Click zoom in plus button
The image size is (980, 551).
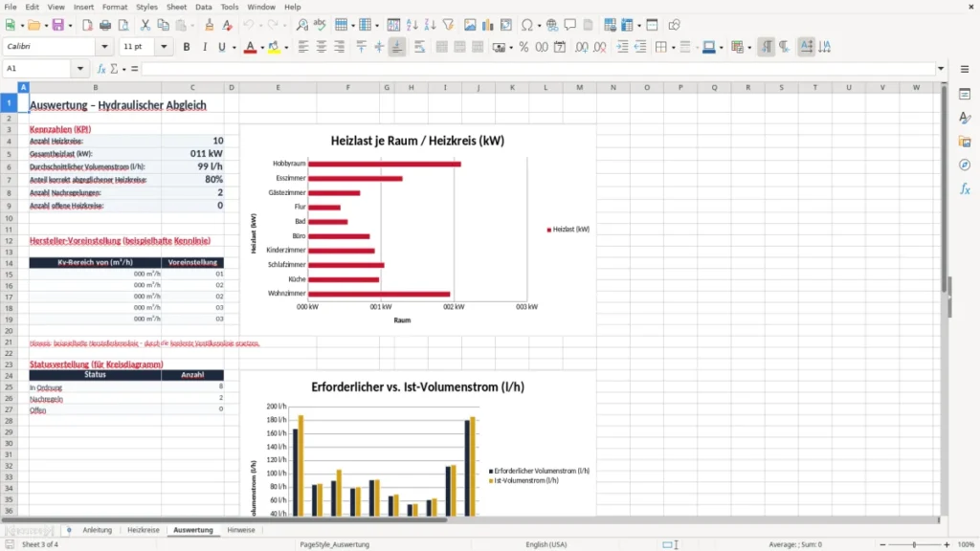(947, 544)
